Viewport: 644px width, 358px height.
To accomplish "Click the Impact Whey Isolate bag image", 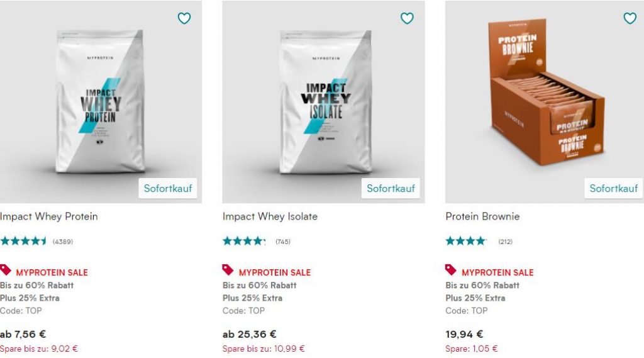I will [325, 102].
